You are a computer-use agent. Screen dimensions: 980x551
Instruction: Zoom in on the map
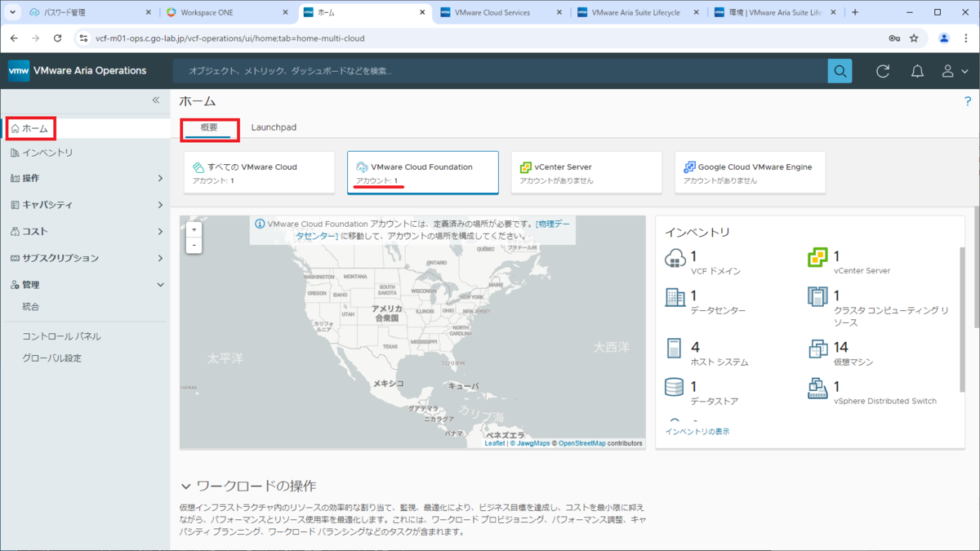[194, 229]
